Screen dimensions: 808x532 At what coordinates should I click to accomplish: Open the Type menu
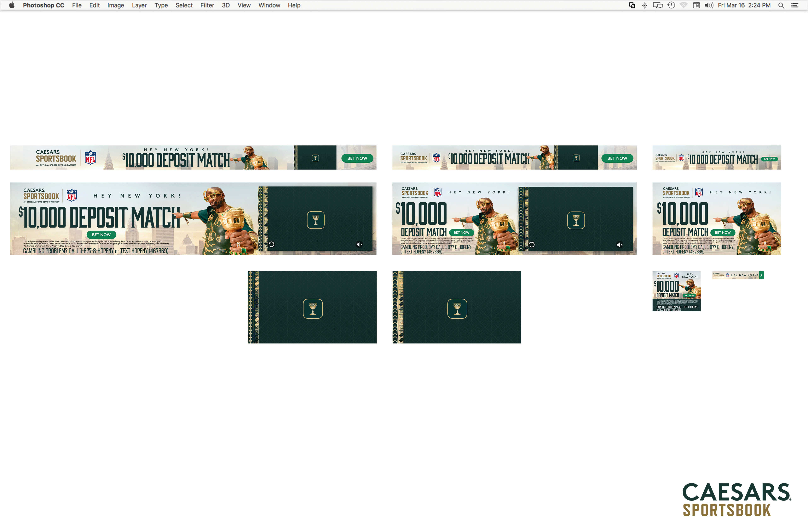(161, 5)
